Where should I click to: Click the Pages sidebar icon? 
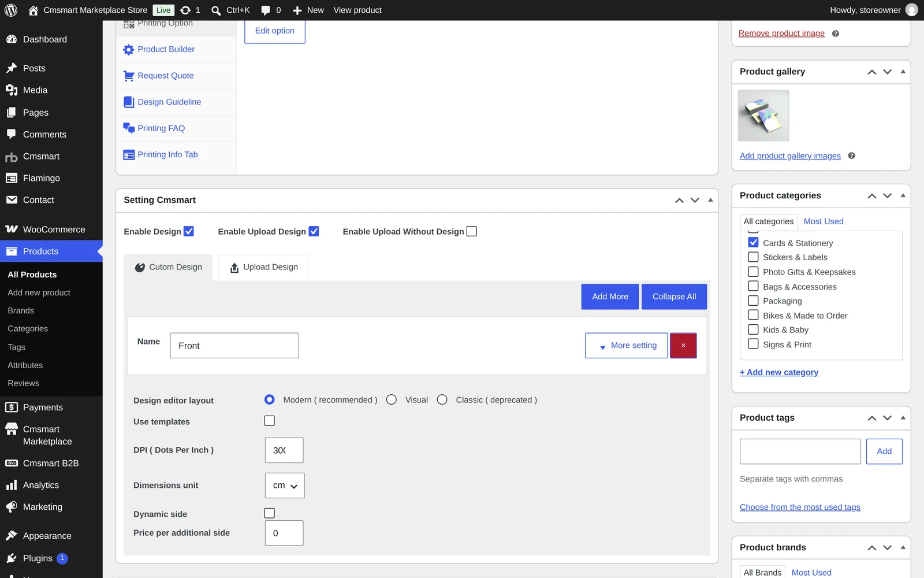pos(12,113)
